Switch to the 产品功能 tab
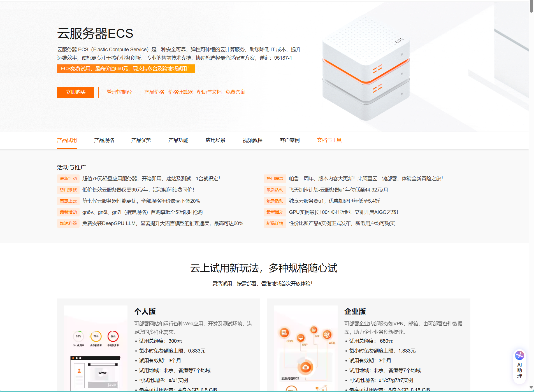Image resolution: width=534 pixels, height=392 pixels. point(178,140)
